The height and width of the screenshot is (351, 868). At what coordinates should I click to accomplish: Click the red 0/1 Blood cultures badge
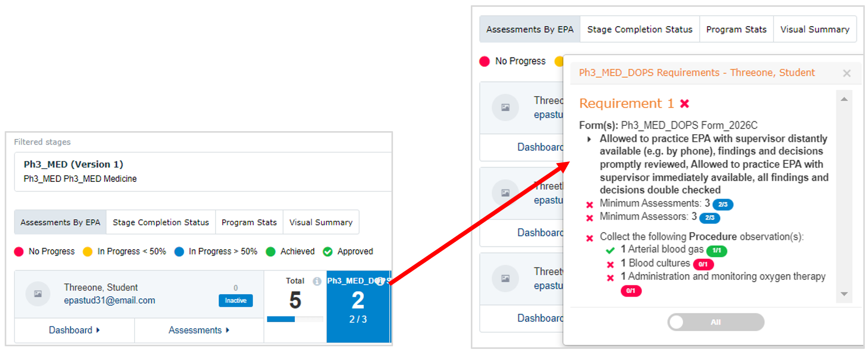click(703, 264)
